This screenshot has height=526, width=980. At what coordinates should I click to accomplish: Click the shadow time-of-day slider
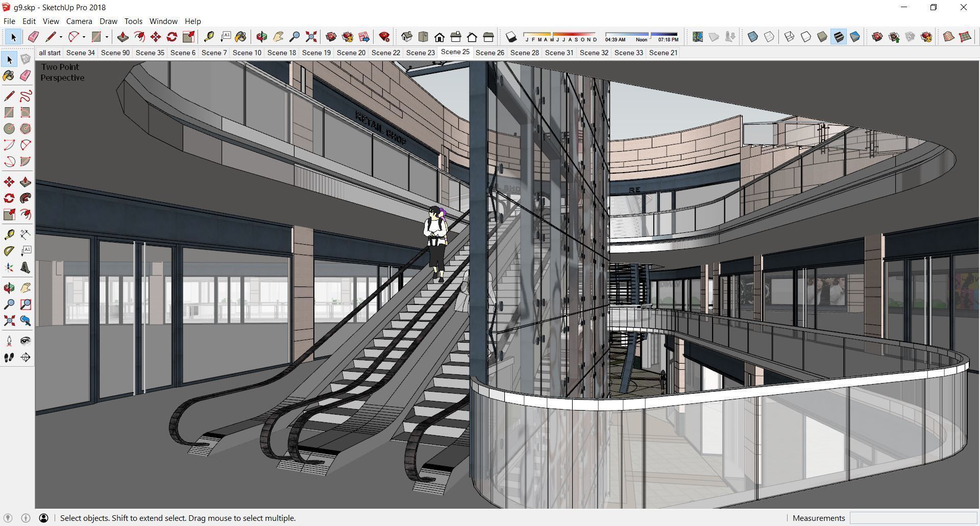(642, 37)
